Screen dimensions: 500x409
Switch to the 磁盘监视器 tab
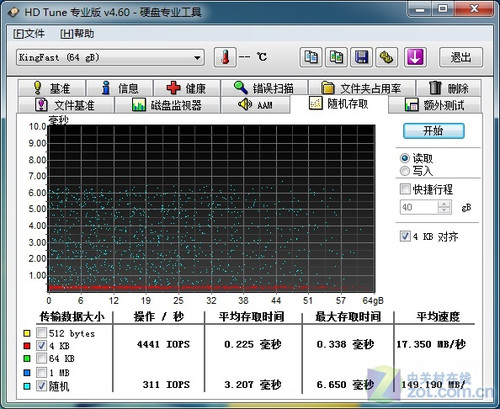coord(167,105)
